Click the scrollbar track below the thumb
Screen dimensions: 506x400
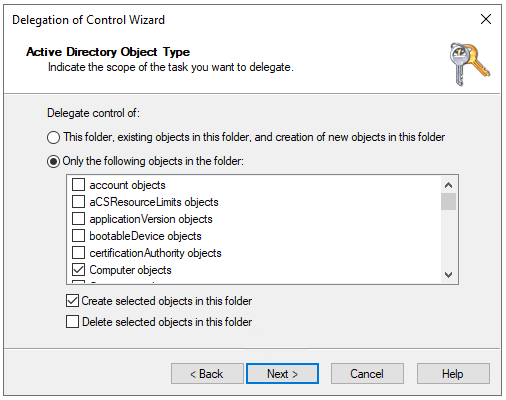pyautogui.click(x=448, y=239)
